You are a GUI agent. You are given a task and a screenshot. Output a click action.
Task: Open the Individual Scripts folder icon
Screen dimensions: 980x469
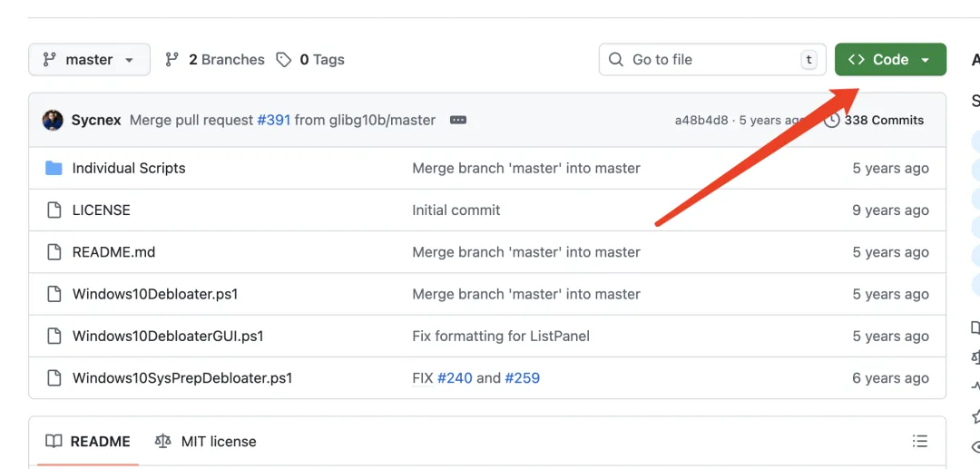click(54, 168)
